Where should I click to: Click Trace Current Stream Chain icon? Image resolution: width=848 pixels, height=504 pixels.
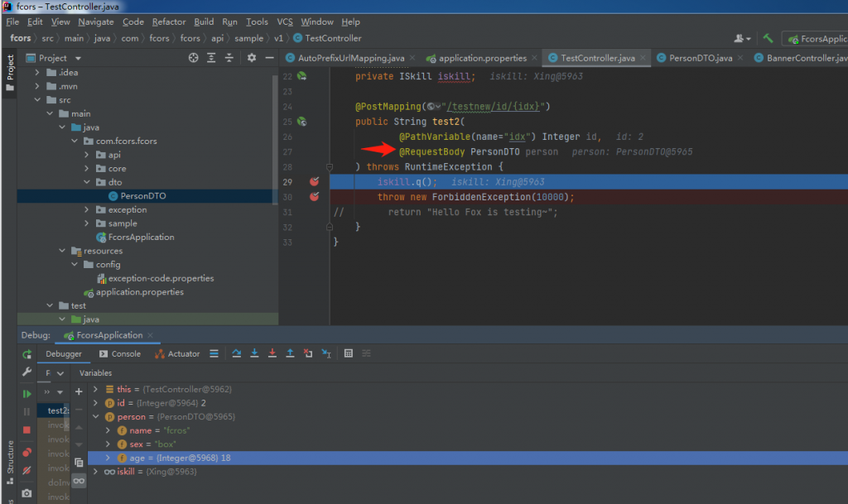[366, 353]
